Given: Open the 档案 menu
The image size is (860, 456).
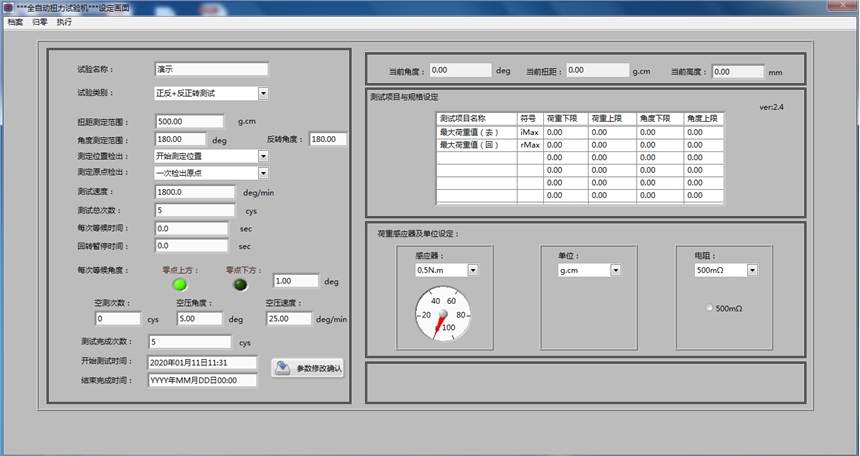Looking at the screenshot, I should click(x=14, y=21).
